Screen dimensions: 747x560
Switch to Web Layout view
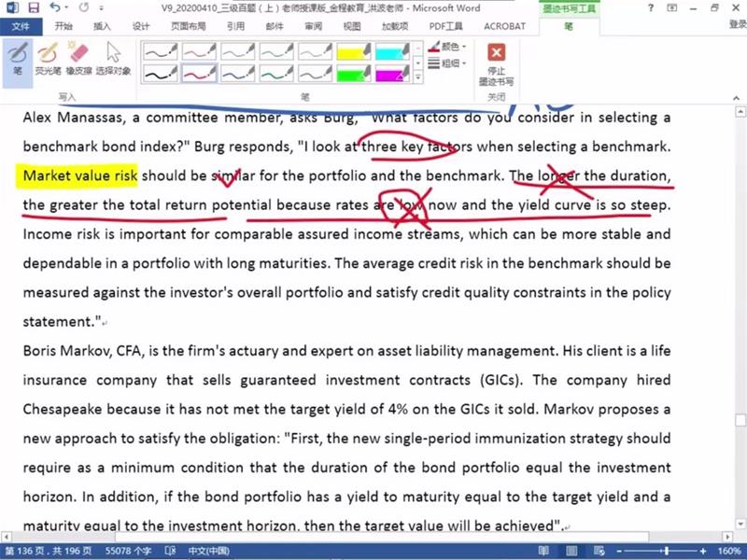pyautogui.click(x=599, y=551)
